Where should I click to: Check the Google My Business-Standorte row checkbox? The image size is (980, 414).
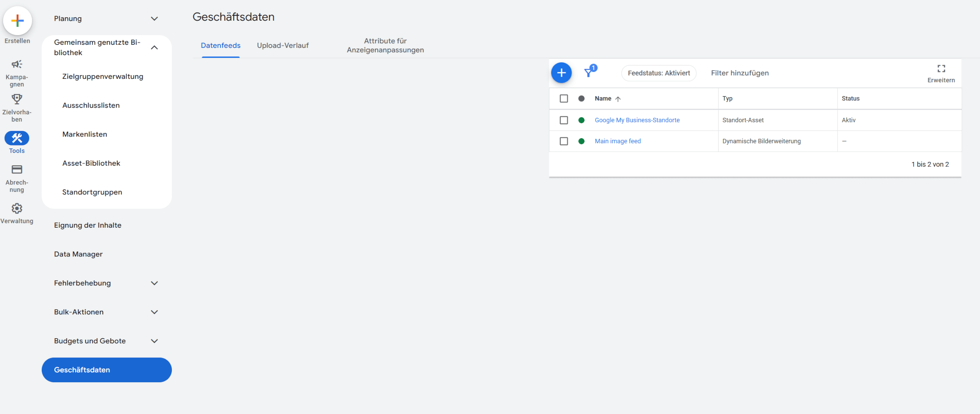(563, 120)
